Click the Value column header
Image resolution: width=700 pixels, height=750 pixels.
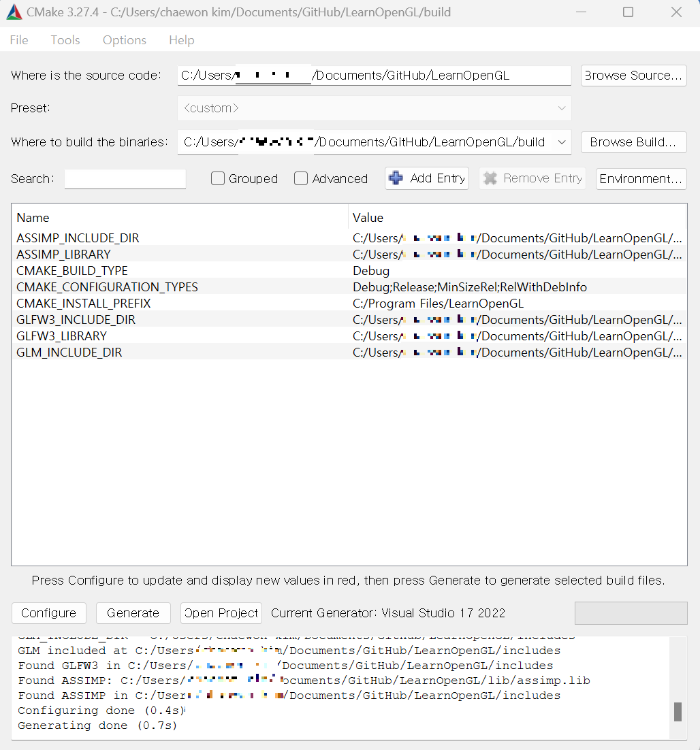tap(368, 218)
